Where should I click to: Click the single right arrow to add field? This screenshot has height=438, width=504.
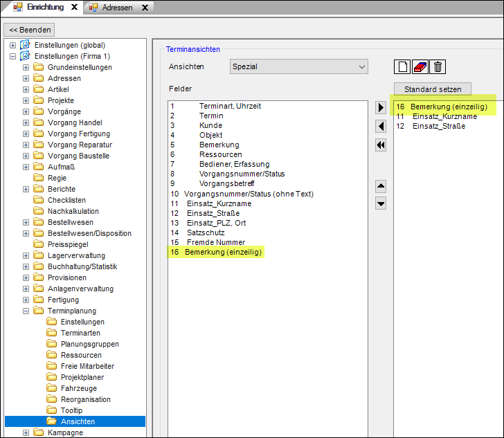381,107
